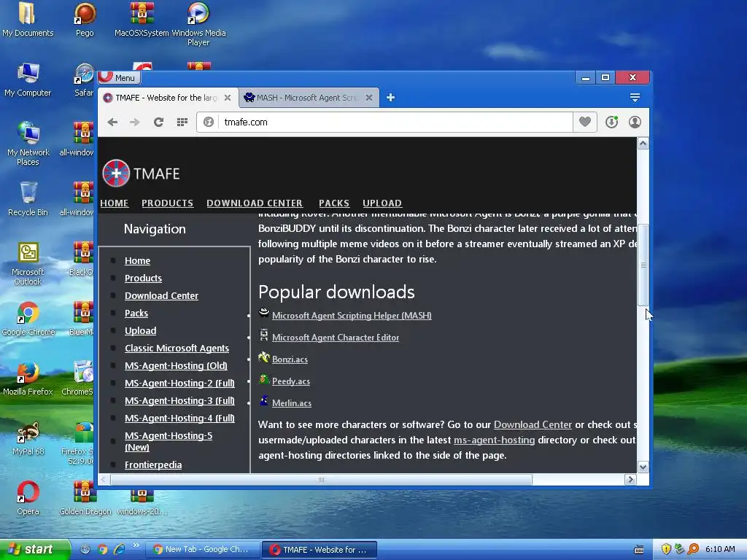Open MS-Agent-Hosting-4 (Full) link
Screen dimensions: 747x560
pyautogui.click(x=179, y=419)
